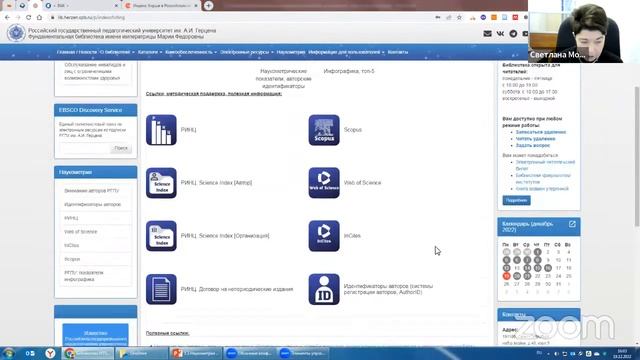Screen dimensions: 640x360
Task: Expand the О библиотеке menu dropdown
Action: tap(117, 52)
